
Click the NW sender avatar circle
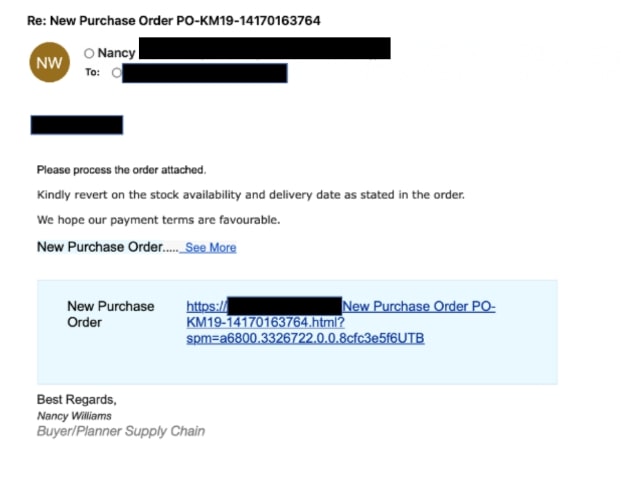50,62
